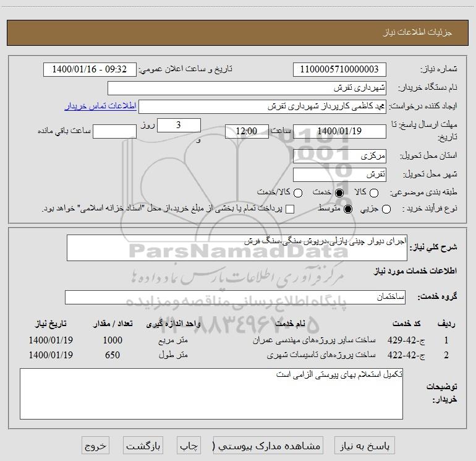Click the quantity value 1000
The image size is (476, 461).
(x=113, y=340)
